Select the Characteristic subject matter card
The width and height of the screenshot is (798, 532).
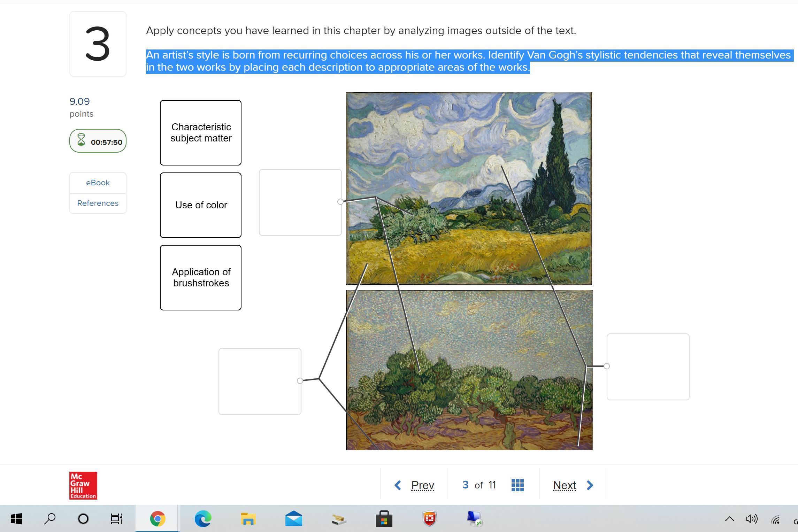201,133
